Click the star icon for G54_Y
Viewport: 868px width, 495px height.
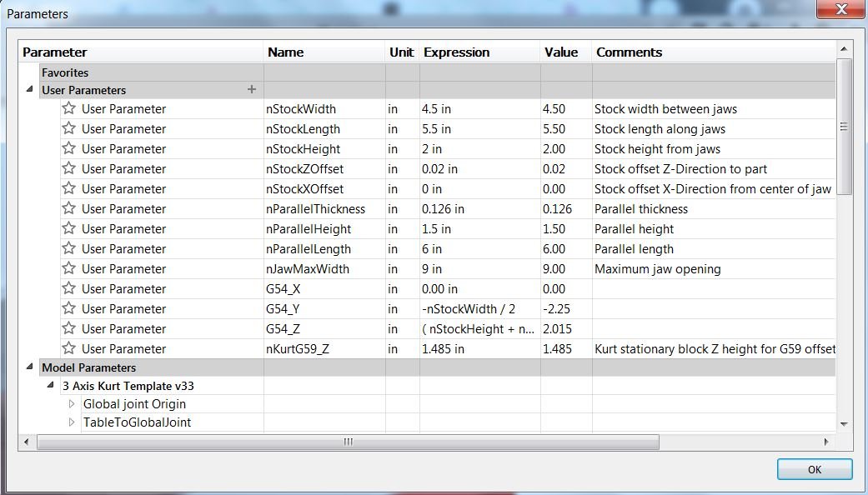click(68, 308)
